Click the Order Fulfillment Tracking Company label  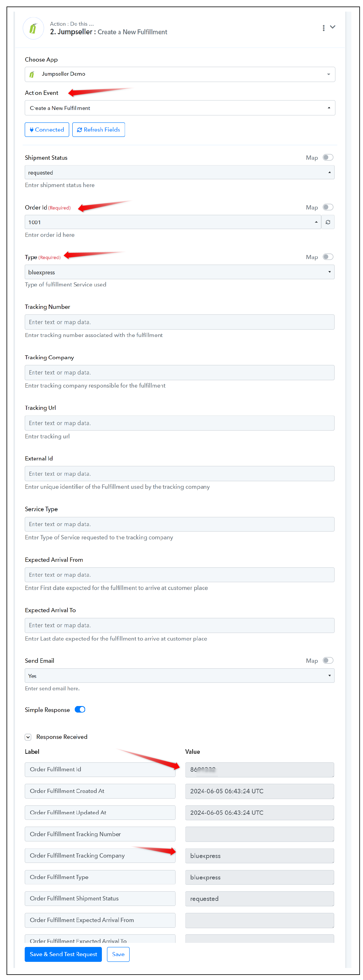[100, 856]
